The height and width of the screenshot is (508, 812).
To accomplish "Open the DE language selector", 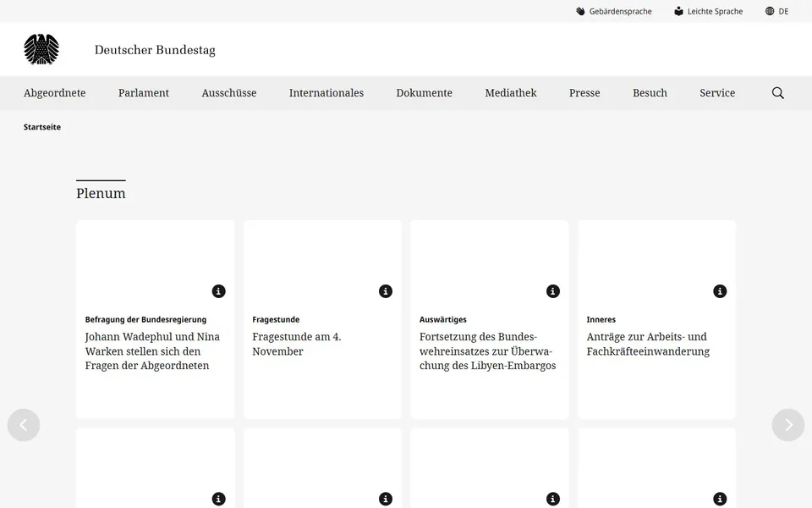I will [x=776, y=11].
